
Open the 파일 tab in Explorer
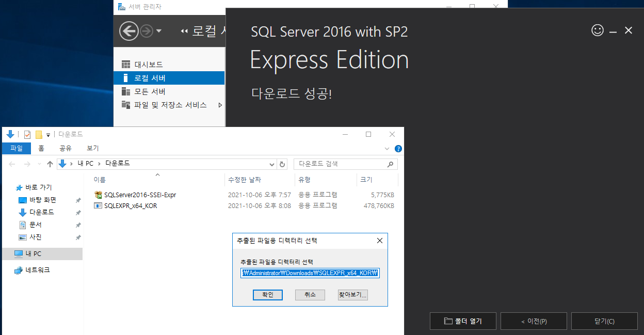(17, 148)
